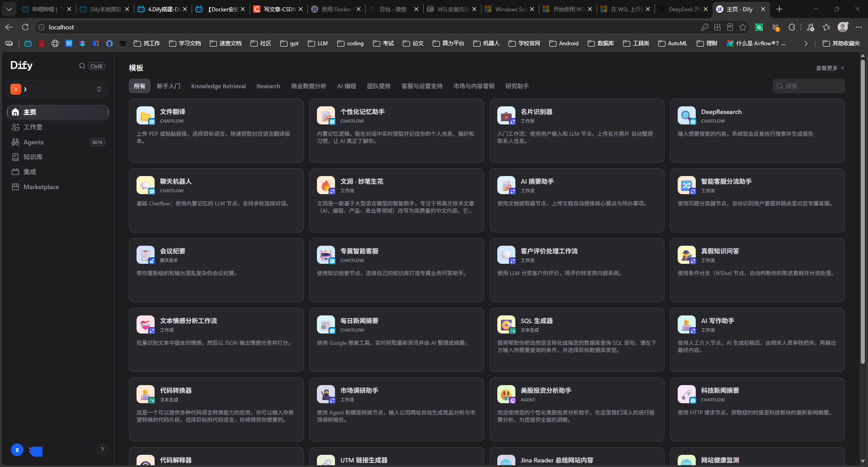Open the 数据库 bookmarks folder

601,43
